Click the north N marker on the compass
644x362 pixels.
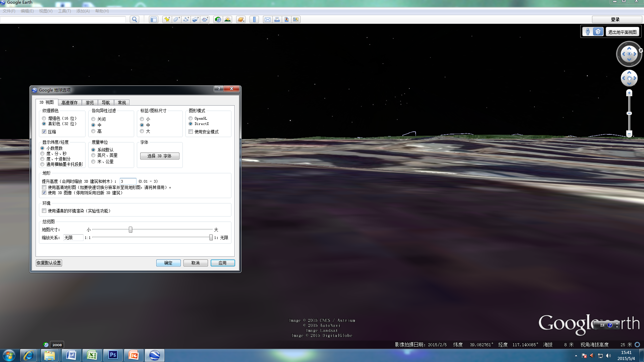pyautogui.click(x=641, y=50)
